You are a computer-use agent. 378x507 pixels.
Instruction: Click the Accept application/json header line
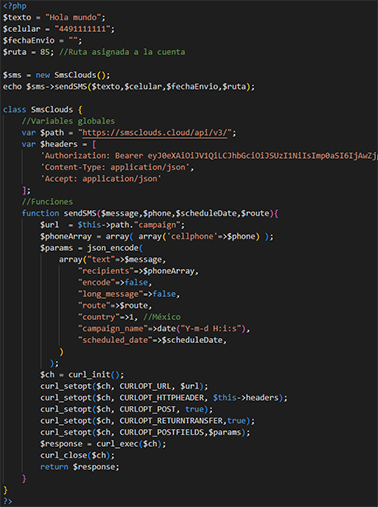click(x=101, y=179)
